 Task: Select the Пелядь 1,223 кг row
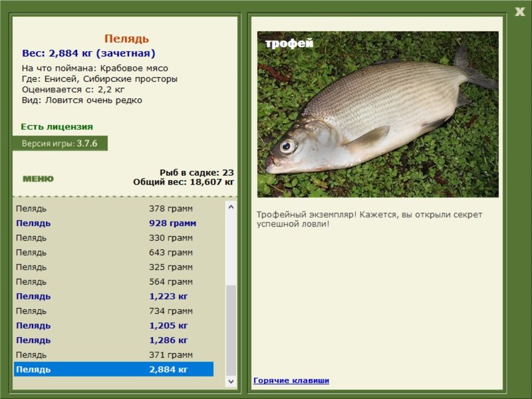pos(113,296)
